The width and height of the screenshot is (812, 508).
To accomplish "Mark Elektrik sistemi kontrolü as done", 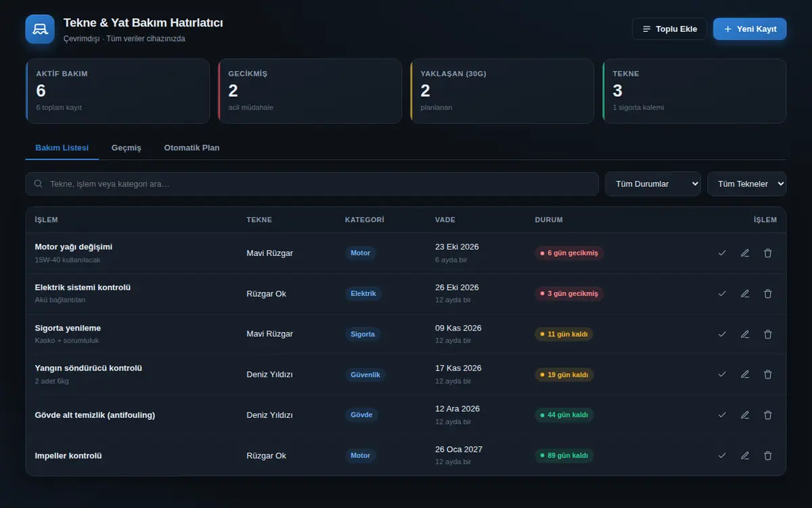I will tap(722, 294).
